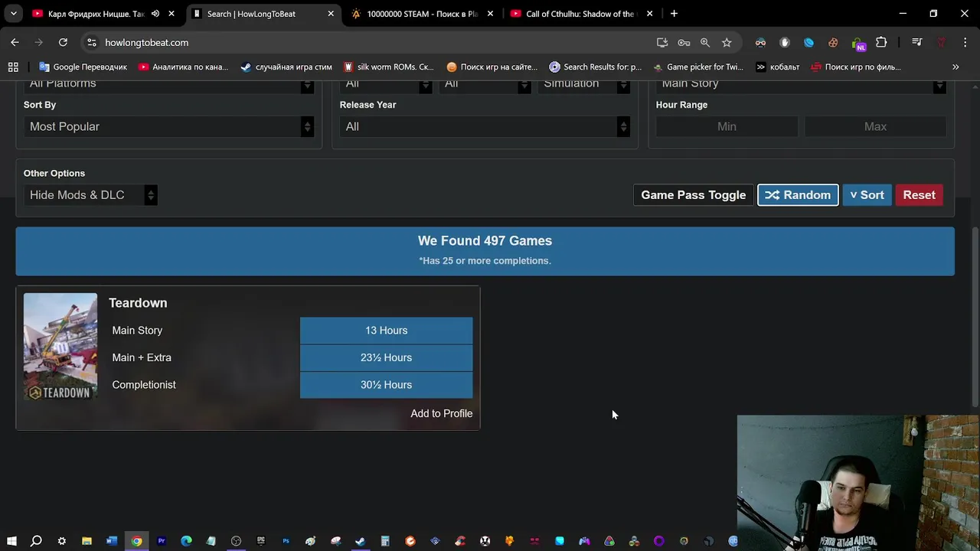Close the 10000000 STEAM tab
Screen dimensions: 980x551
[x=490, y=14]
